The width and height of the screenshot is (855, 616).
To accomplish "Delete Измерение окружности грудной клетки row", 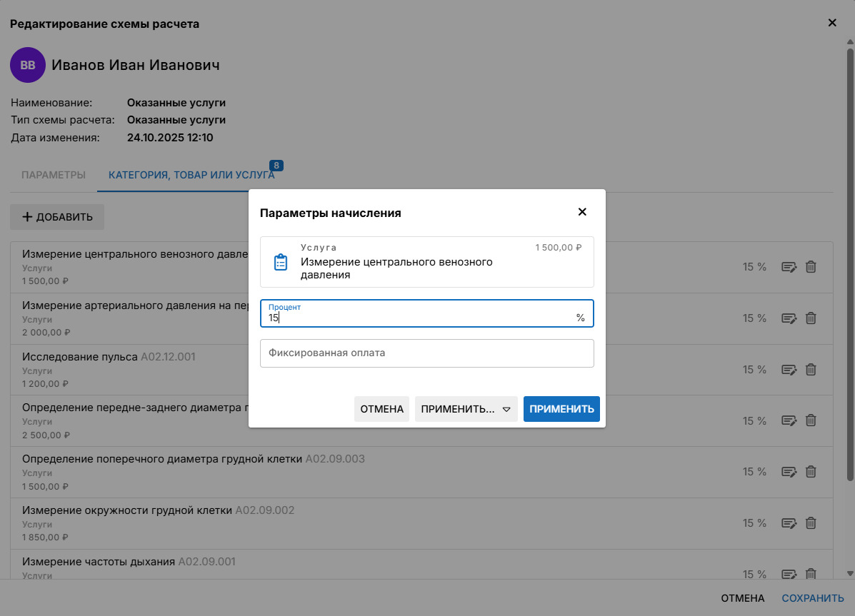I will tap(811, 523).
